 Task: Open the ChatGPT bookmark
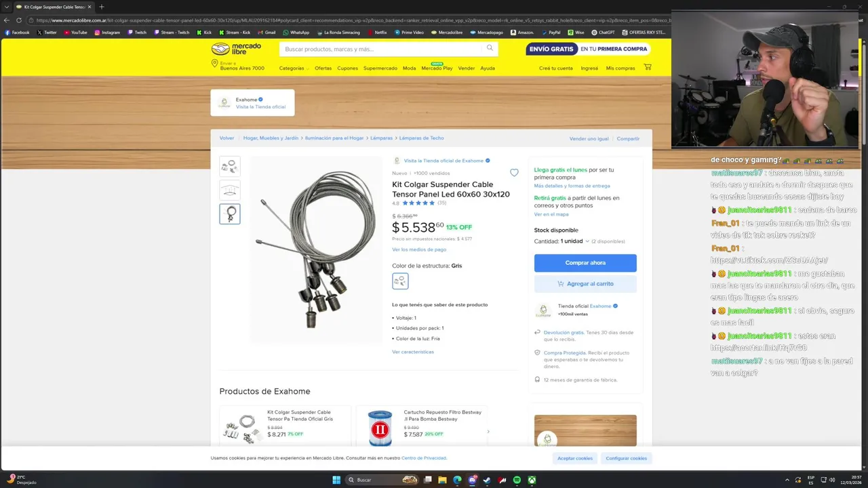tap(603, 32)
